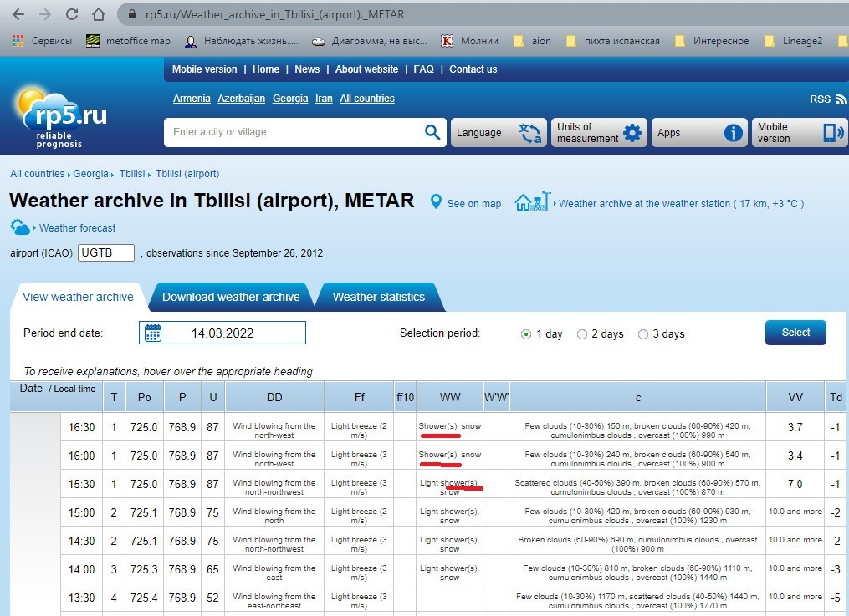Image resolution: width=849 pixels, height=616 pixels.
Task: Open About website in the top menu
Action: click(x=366, y=69)
